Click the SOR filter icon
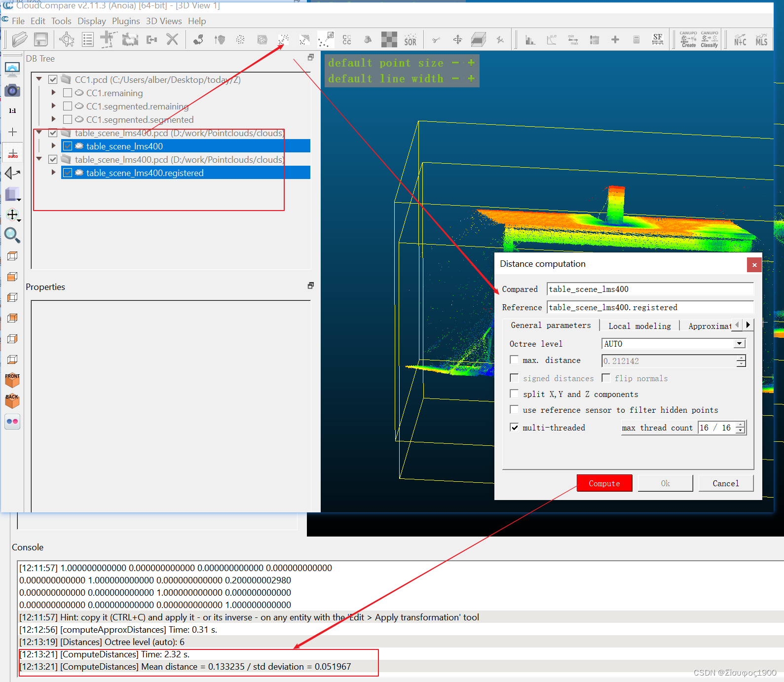Image resolution: width=784 pixels, height=682 pixels. point(410,40)
